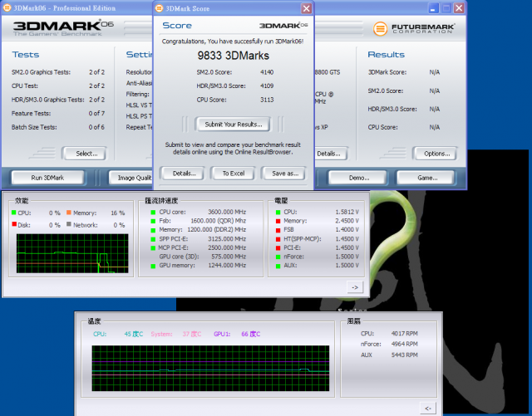This screenshot has width=532, height=416.
Task: Click CPU temperature 45 reading
Action: click(x=133, y=334)
